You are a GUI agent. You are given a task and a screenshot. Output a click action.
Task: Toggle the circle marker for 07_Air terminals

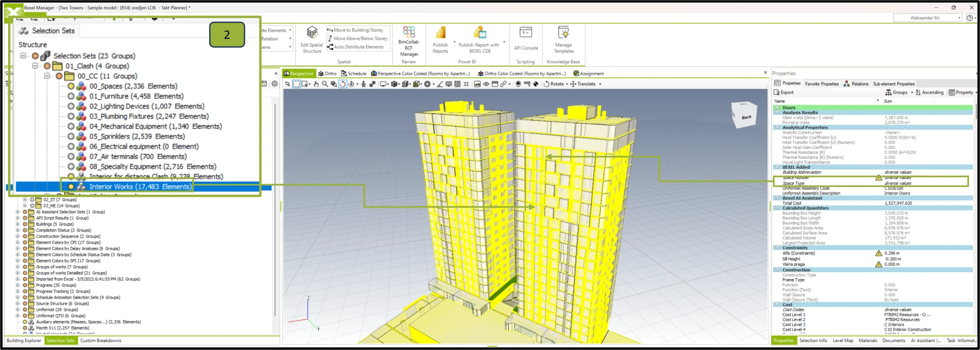click(x=71, y=156)
